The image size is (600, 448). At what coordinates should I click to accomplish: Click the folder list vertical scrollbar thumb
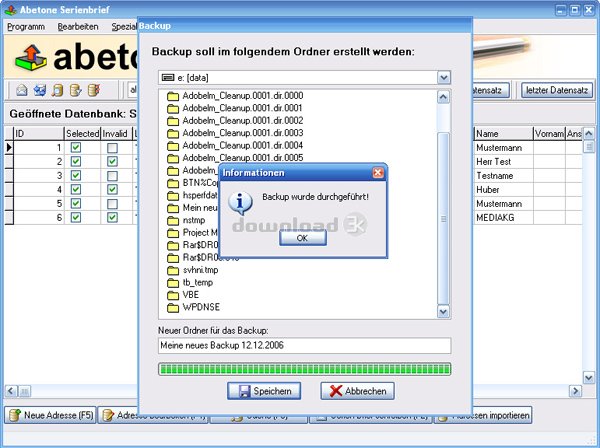pyautogui.click(x=443, y=218)
